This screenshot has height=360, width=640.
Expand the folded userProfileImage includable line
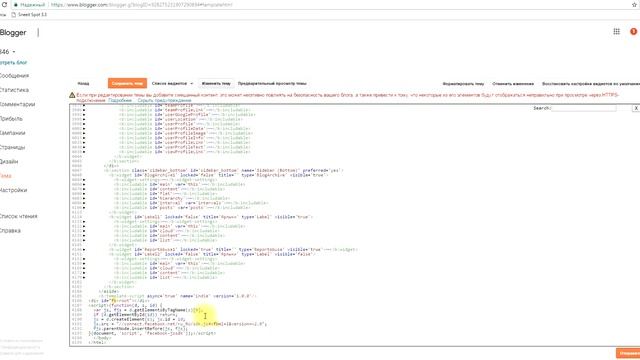coord(84,133)
